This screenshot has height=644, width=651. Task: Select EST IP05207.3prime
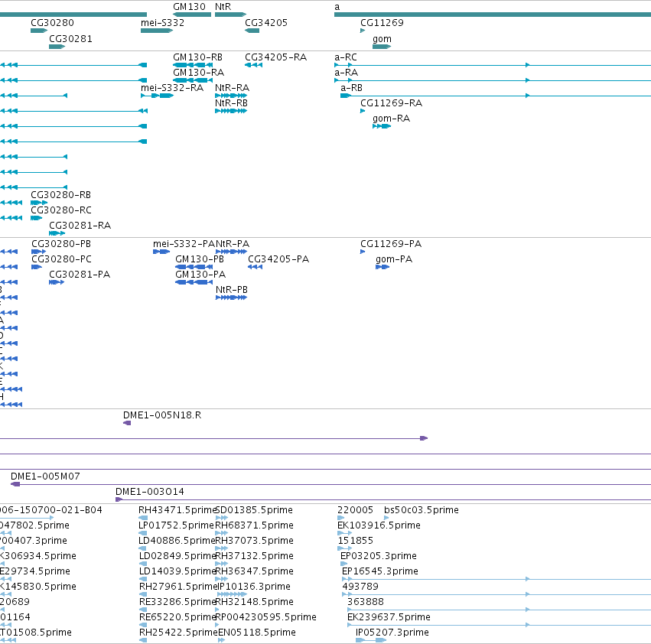[371, 640]
